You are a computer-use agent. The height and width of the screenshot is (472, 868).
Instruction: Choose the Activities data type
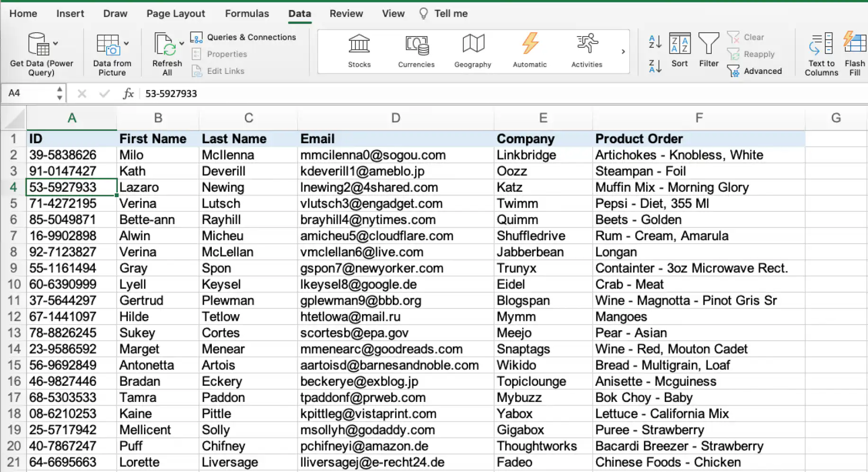587,51
